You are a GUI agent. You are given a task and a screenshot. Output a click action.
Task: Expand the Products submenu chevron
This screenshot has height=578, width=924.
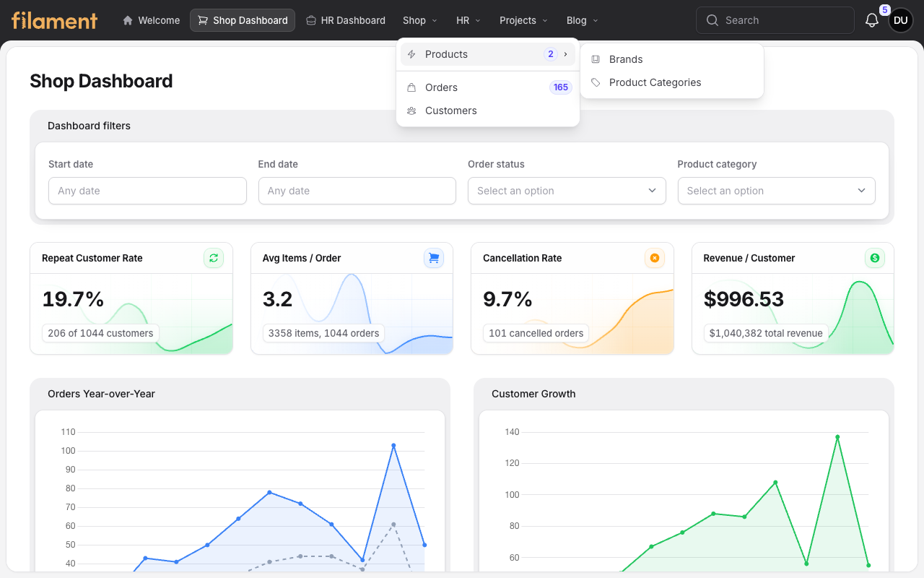coord(565,54)
